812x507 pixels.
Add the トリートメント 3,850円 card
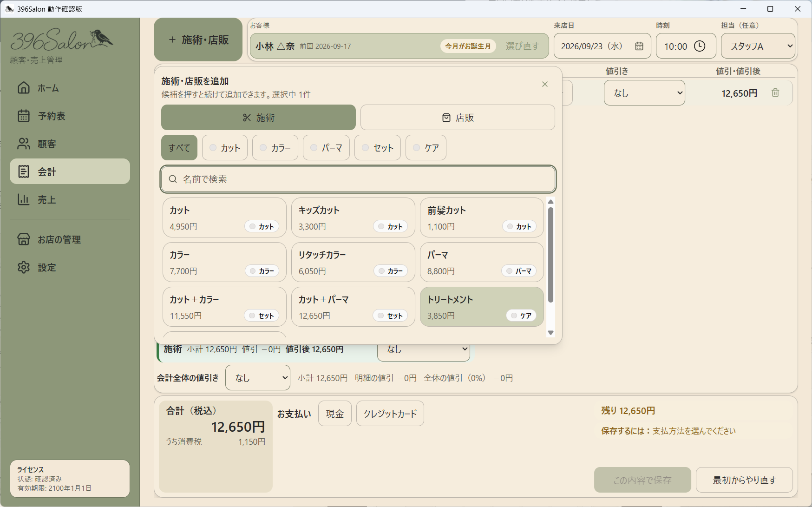[x=482, y=307]
